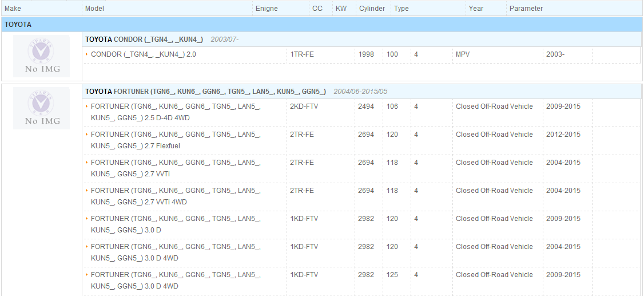
Task: Click 2009-2015 year in 2.5 D-4D 4WD row
Action: click(563, 106)
